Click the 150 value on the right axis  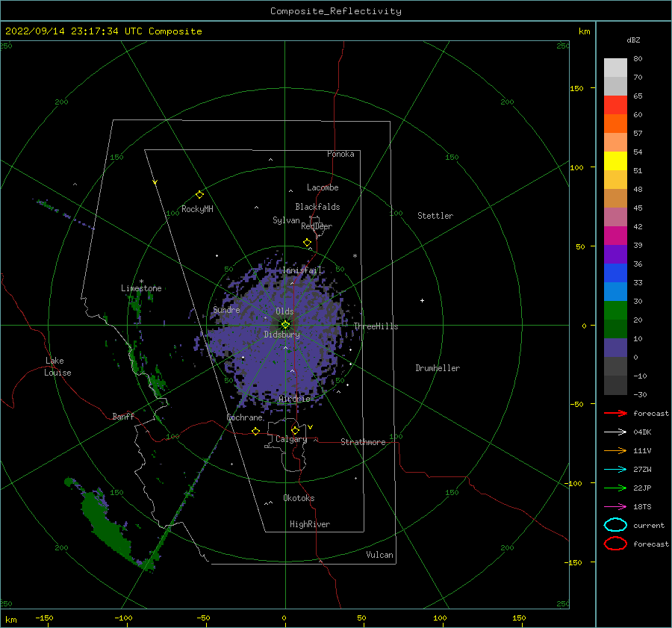point(576,88)
